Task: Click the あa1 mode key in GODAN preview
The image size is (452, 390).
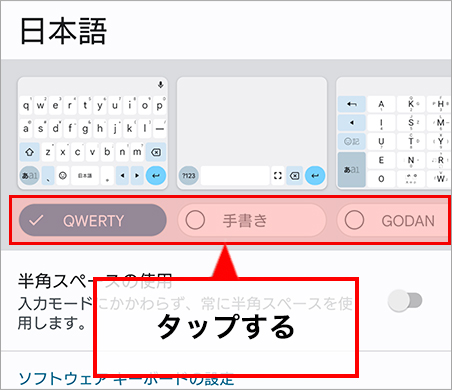Action: point(352,170)
